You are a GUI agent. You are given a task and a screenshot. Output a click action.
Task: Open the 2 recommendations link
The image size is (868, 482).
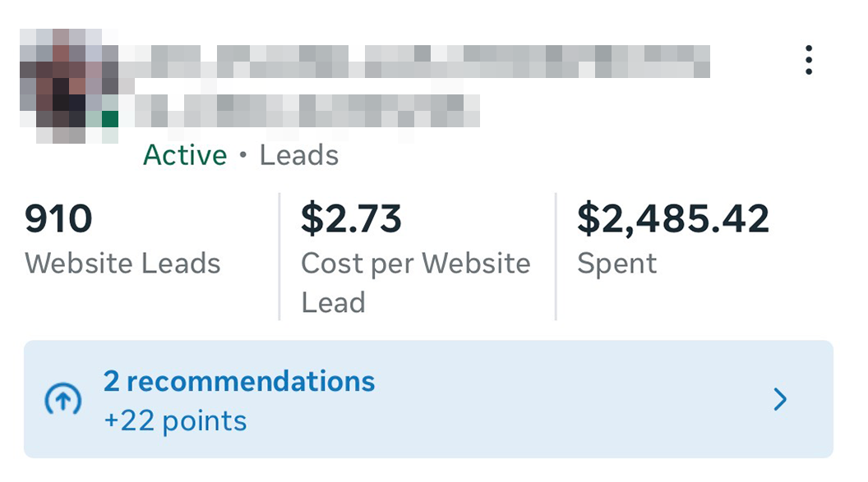238,381
